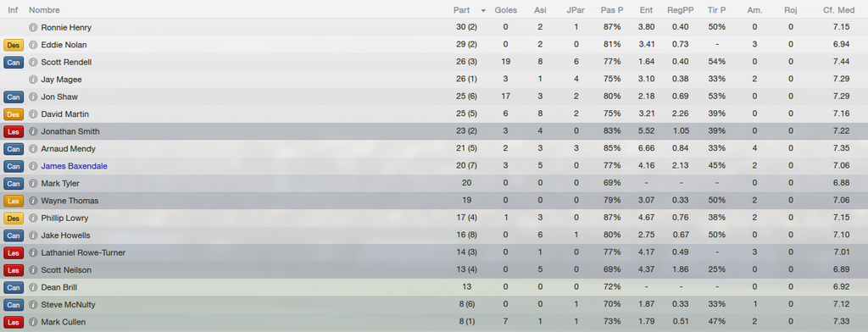Open info icon beside Ronnie Henry
868x332 pixels.
[33, 28]
